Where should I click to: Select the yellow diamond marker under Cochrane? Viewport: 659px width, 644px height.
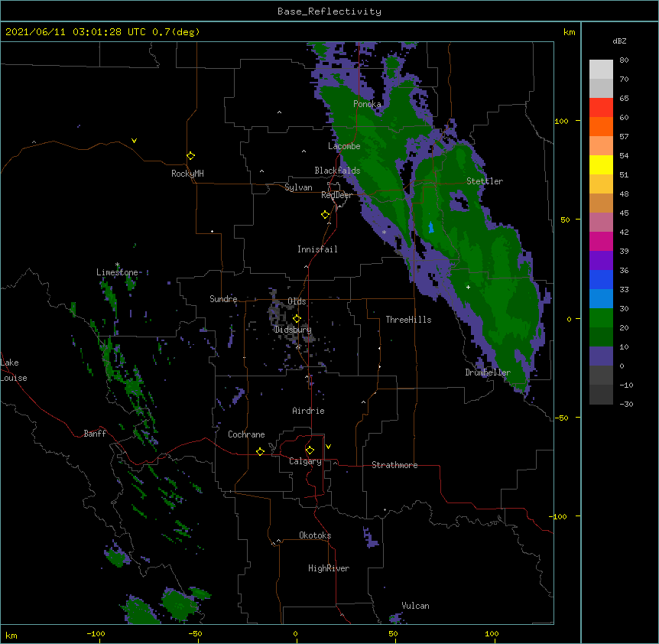[260, 451]
